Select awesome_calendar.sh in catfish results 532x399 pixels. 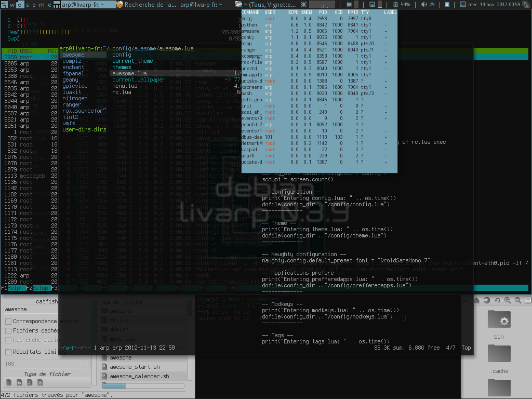[x=139, y=376]
